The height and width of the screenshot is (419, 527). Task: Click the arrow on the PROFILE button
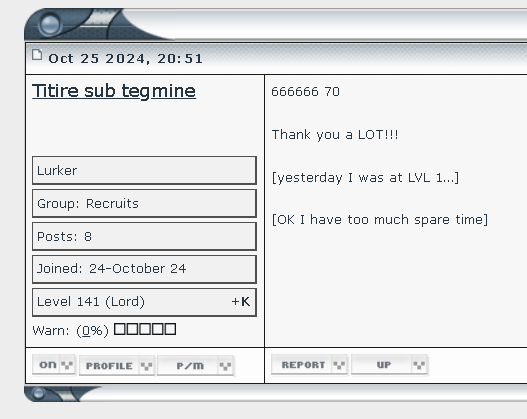147,366
